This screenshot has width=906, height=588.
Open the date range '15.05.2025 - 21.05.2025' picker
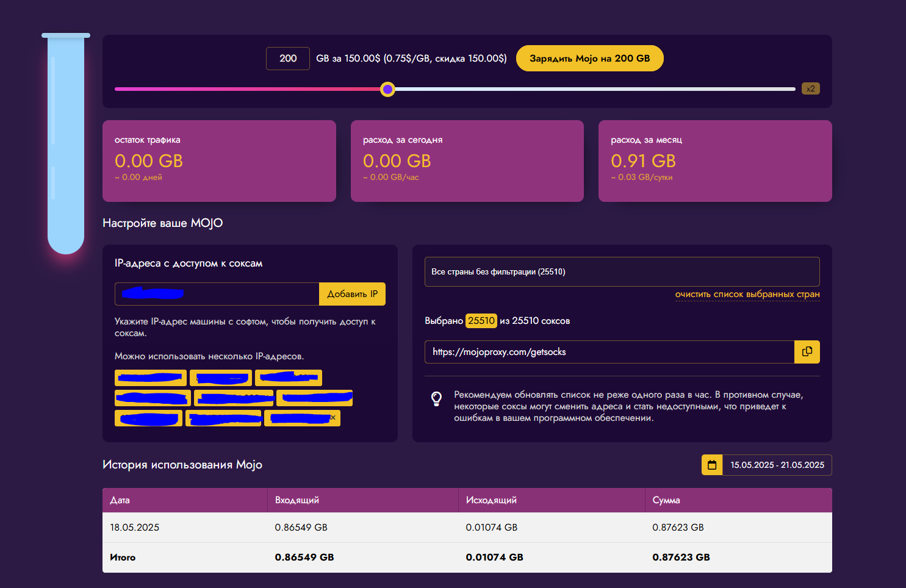(777, 465)
